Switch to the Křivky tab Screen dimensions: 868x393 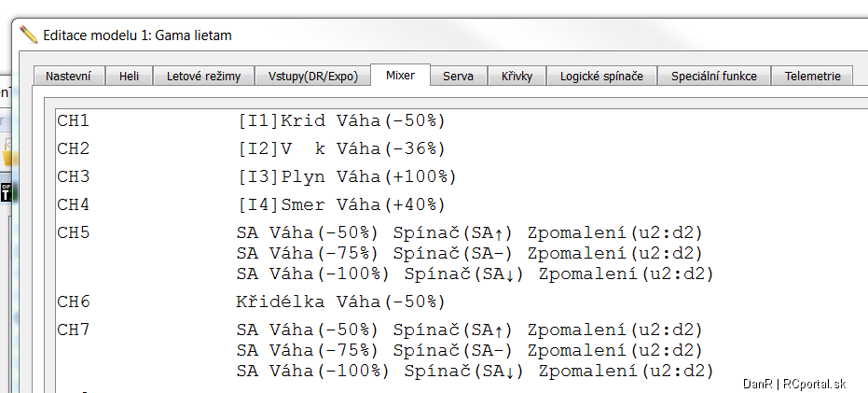pyautogui.click(x=517, y=76)
